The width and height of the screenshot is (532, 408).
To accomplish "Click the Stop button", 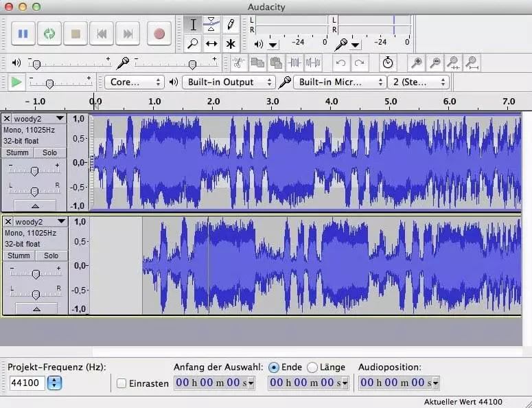I will tap(76, 34).
